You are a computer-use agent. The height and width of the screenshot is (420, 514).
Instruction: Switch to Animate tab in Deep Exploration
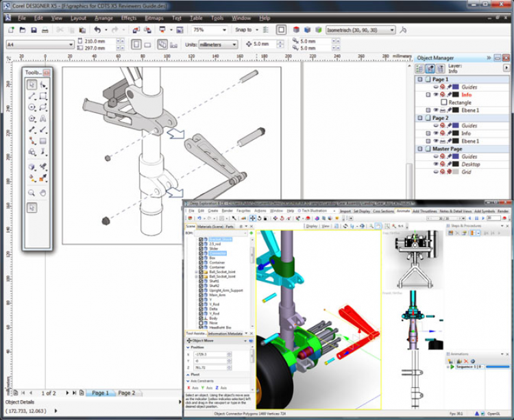403,211
